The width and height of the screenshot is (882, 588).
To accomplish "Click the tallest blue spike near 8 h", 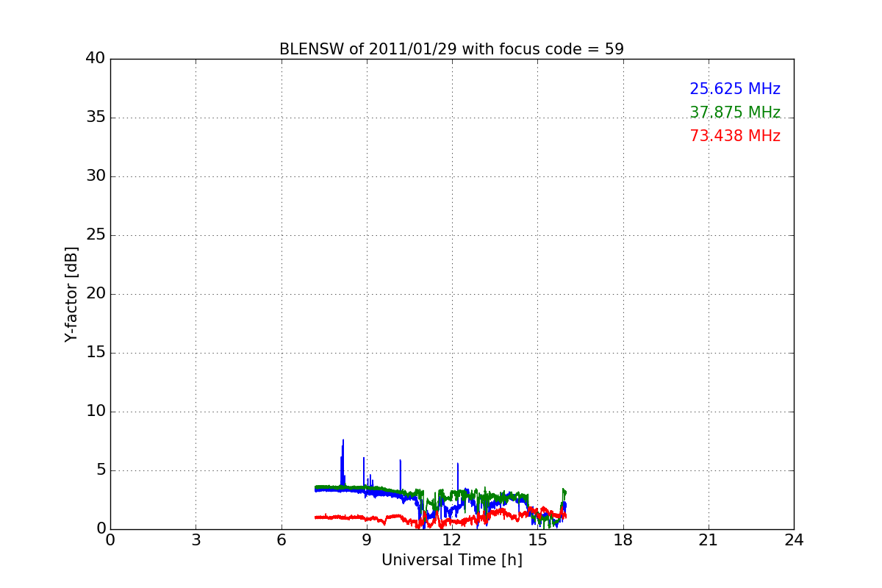I will click(x=343, y=463).
